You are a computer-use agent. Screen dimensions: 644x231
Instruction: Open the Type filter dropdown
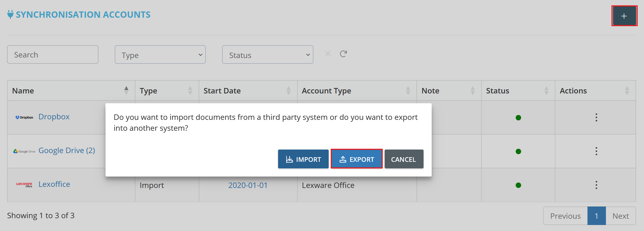click(x=160, y=54)
